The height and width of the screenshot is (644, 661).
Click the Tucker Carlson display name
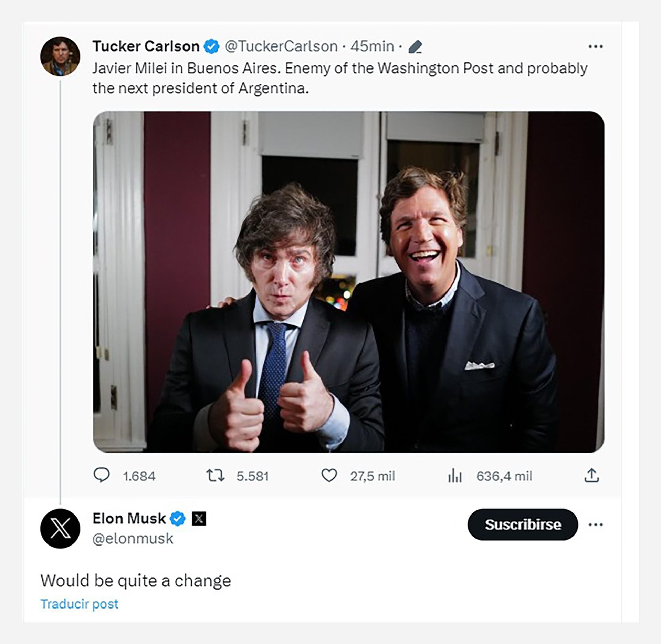coord(146,46)
